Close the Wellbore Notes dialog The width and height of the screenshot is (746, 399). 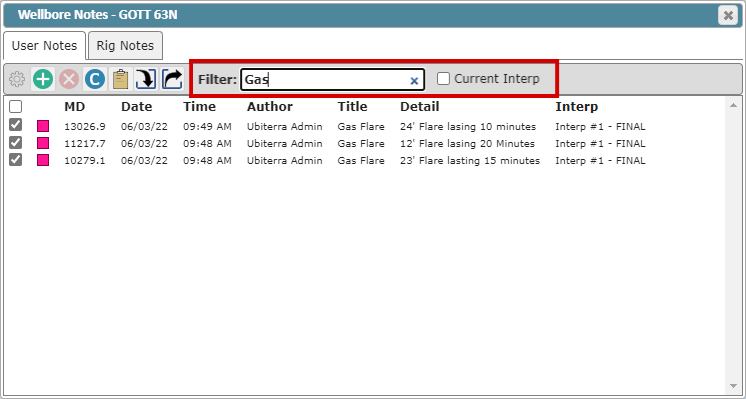(728, 16)
